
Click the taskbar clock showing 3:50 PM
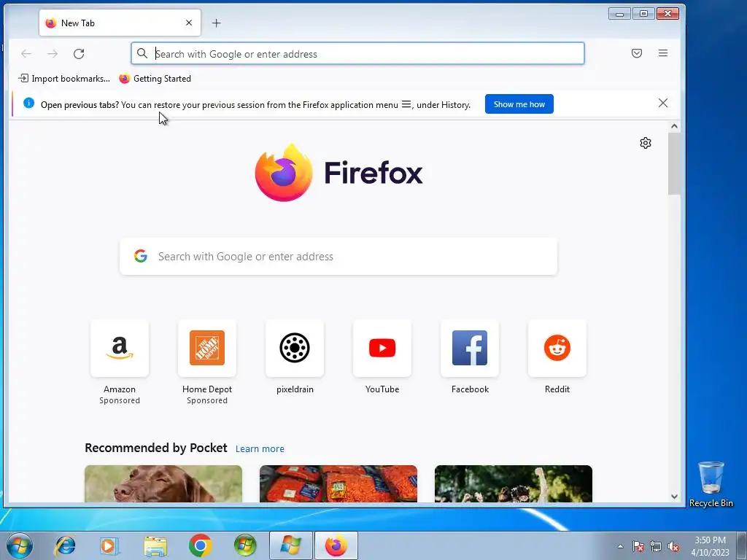coord(710,546)
